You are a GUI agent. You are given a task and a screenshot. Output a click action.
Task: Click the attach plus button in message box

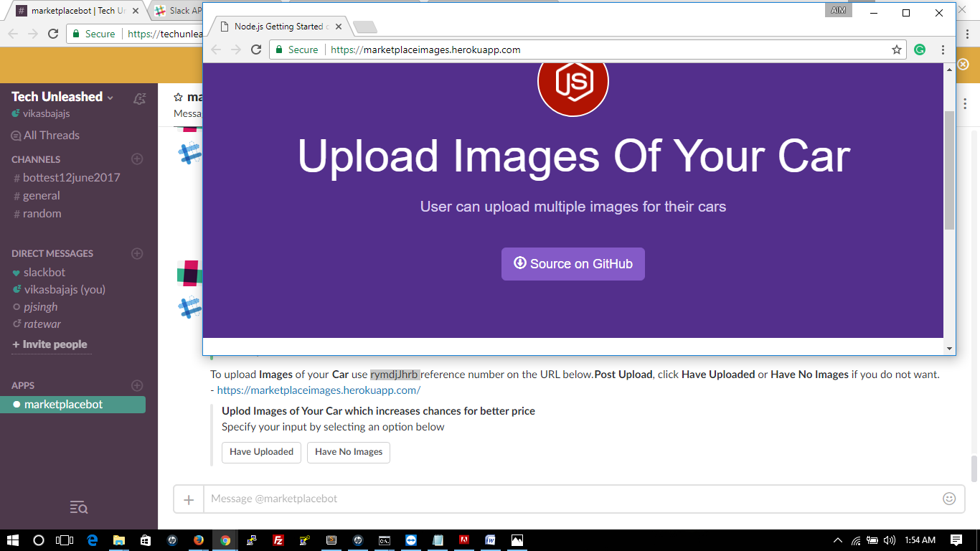pyautogui.click(x=189, y=499)
